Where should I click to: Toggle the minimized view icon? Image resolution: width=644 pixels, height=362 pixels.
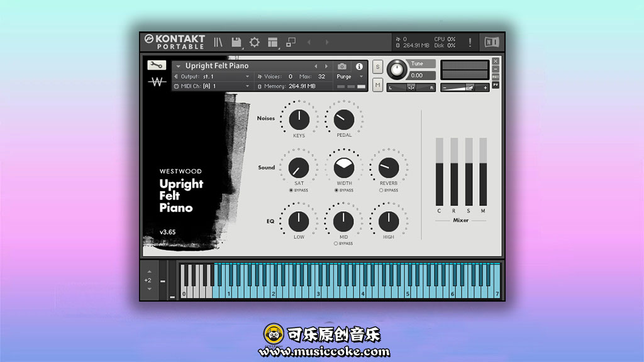click(291, 42)
